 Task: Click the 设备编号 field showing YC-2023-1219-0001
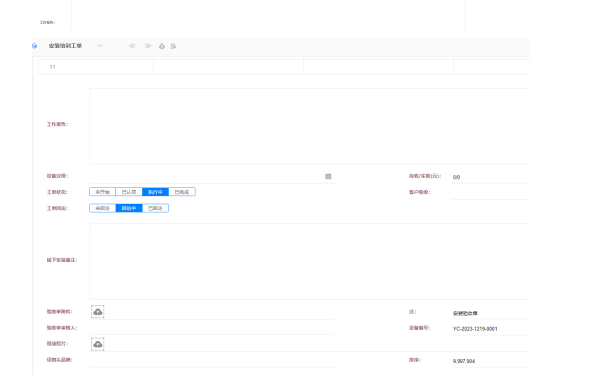tap(491, 328)
